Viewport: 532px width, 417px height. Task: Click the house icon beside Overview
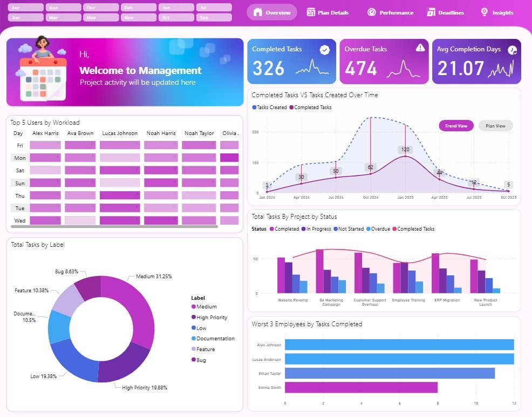point(257,12)
